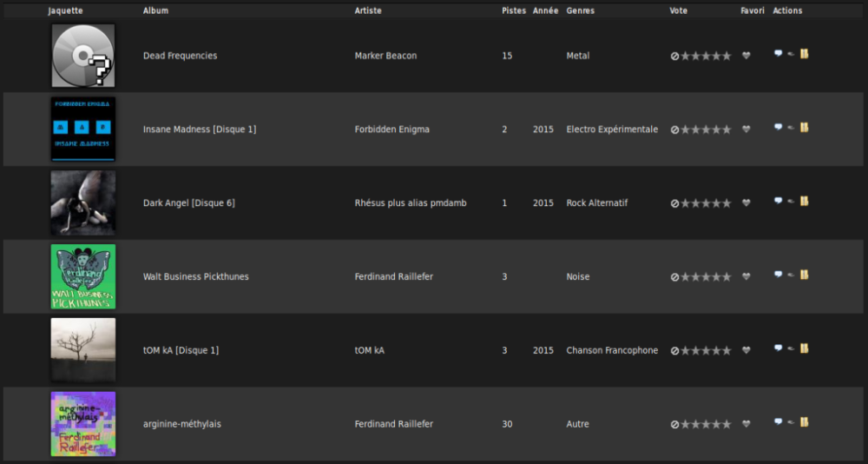Toggle the favorite heart for Dark Angel
This screenshot has width=868, height=464.
point(746,203)
